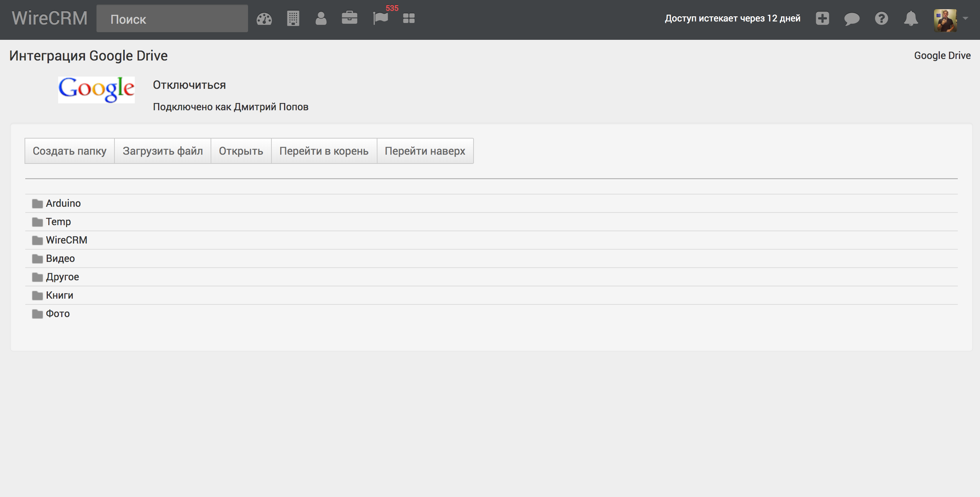
Task: Focus the Поиск search field
Action: 172,18
